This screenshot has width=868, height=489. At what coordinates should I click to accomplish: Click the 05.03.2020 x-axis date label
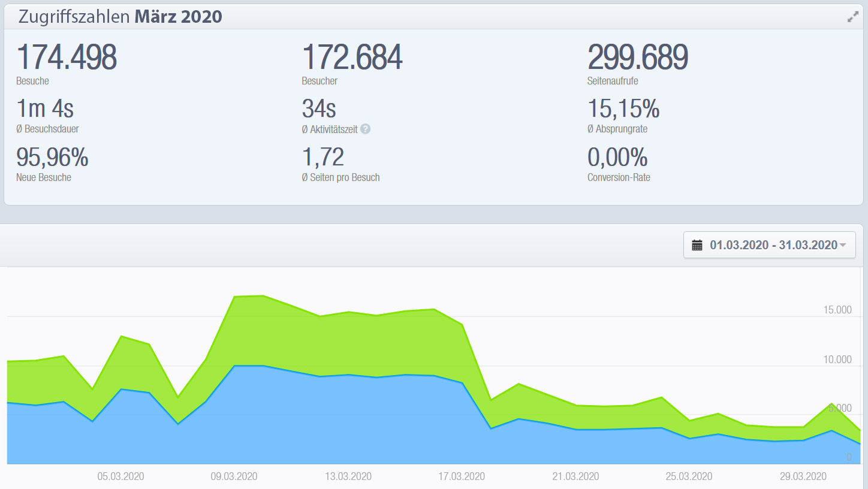pos(120,476)
